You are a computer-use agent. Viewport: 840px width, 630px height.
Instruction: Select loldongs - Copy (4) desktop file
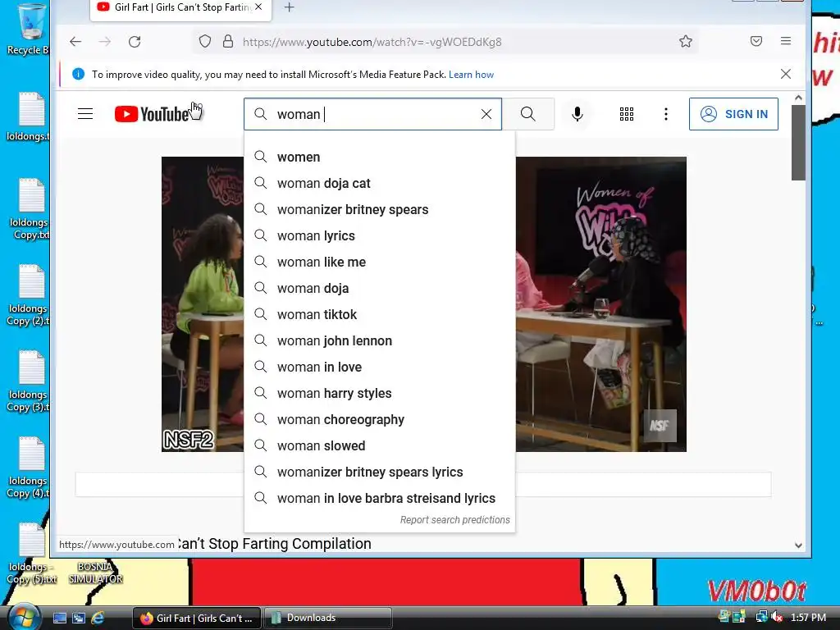29,467
